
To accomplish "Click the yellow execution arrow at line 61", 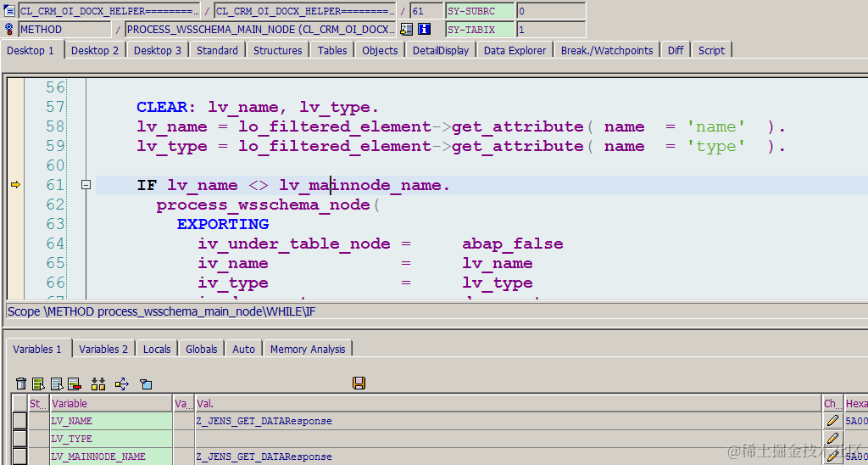I will coord(15,185).
